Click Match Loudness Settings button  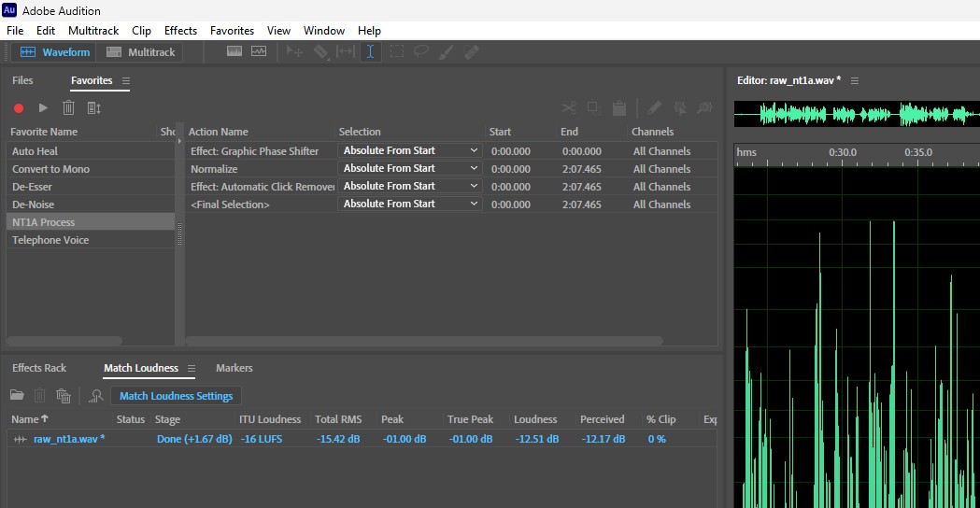[x=176, y=396]
